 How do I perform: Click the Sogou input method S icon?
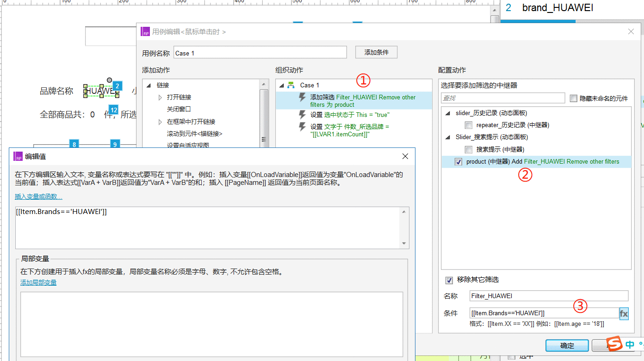[614, 344]
